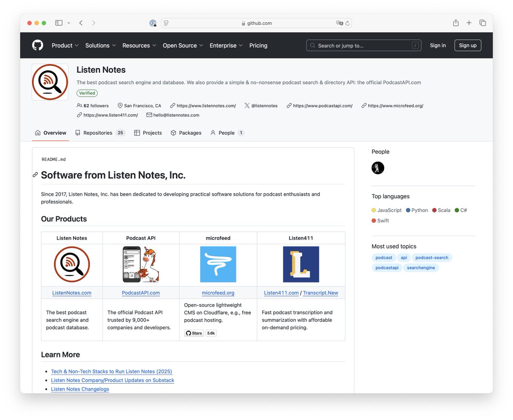Expand the Solutions menu
The height and width of the screenshot is (420, 513).
[x=100, y=45]
